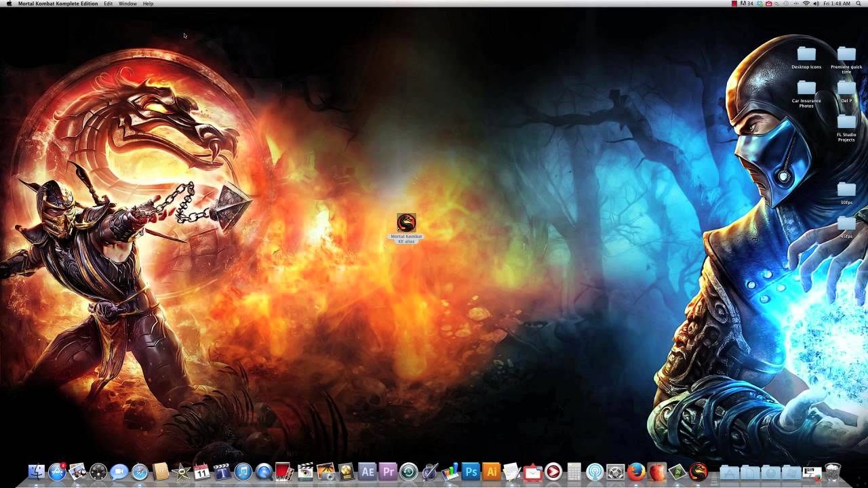The image size is (868, 488).
Task: Click the Wi-Fi status icon
Action: [806, 3]
